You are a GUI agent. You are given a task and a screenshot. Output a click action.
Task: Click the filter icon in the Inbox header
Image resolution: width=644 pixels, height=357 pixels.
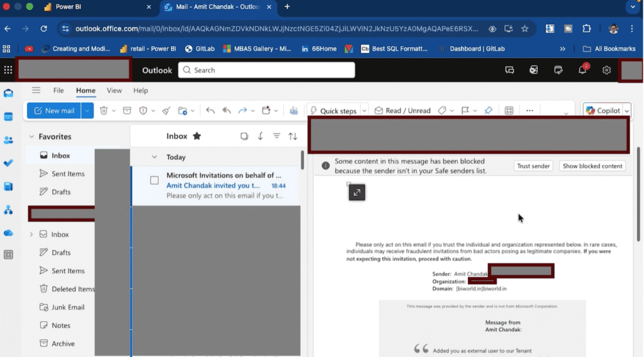(277, 136)
